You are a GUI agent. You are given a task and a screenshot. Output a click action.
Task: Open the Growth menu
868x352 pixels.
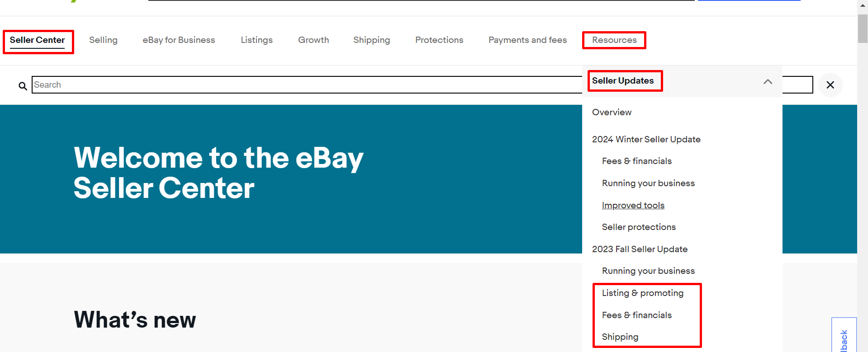click(313, 40)
